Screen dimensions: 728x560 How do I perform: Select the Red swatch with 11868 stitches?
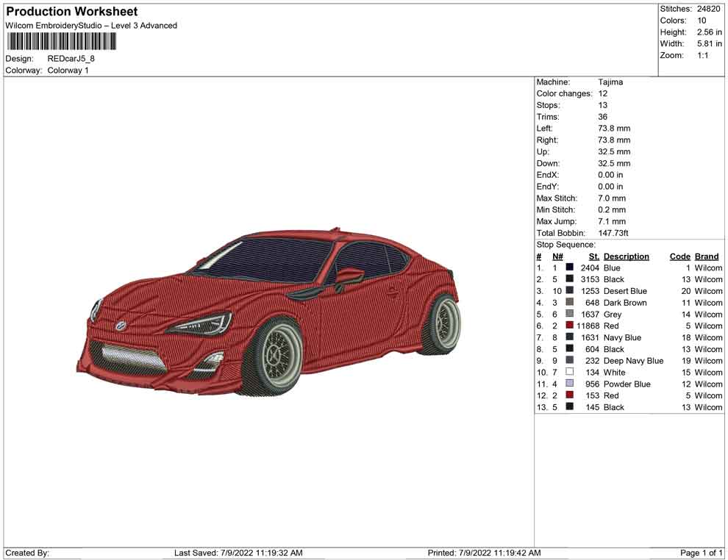[x=570, y=326]
